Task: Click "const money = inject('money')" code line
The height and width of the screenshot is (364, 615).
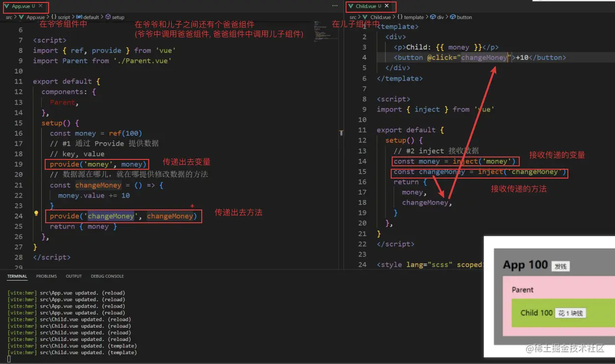Action: (455, 161)
